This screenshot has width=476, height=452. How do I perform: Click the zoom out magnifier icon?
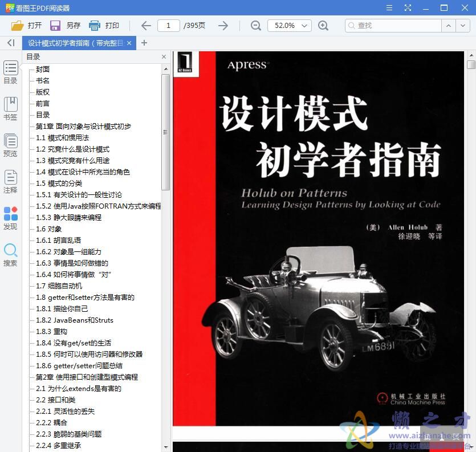(256, 25)
